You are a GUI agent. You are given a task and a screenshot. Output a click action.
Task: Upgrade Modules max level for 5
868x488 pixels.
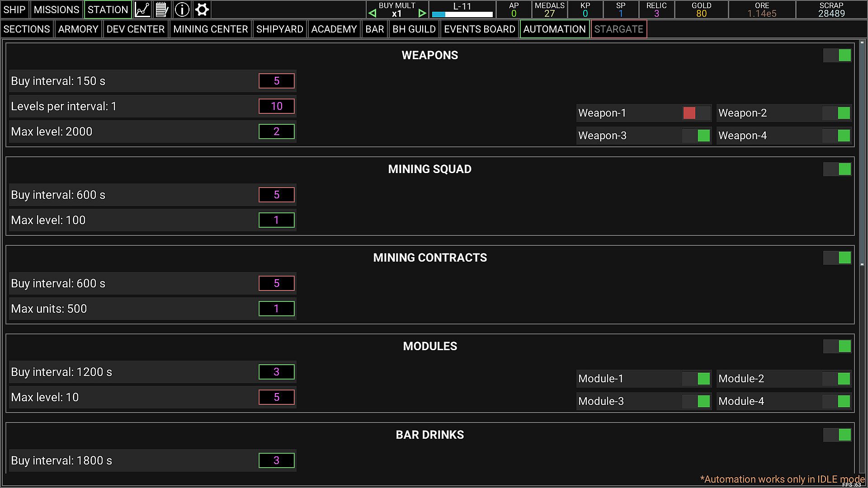tap(276, 397)
